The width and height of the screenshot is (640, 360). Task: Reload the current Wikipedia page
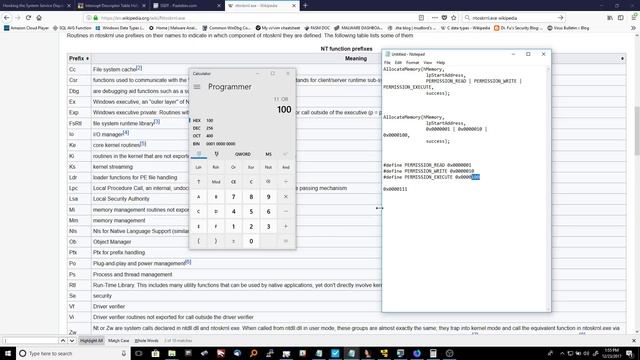(28, 18)
